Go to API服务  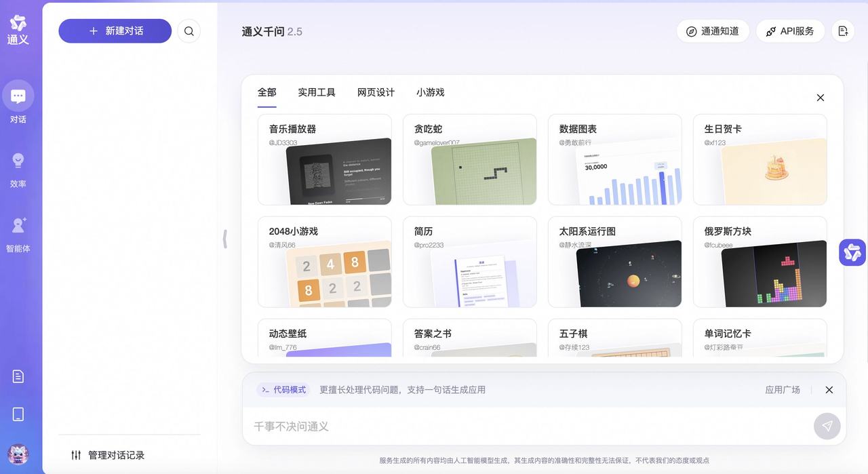coord(790,31)
